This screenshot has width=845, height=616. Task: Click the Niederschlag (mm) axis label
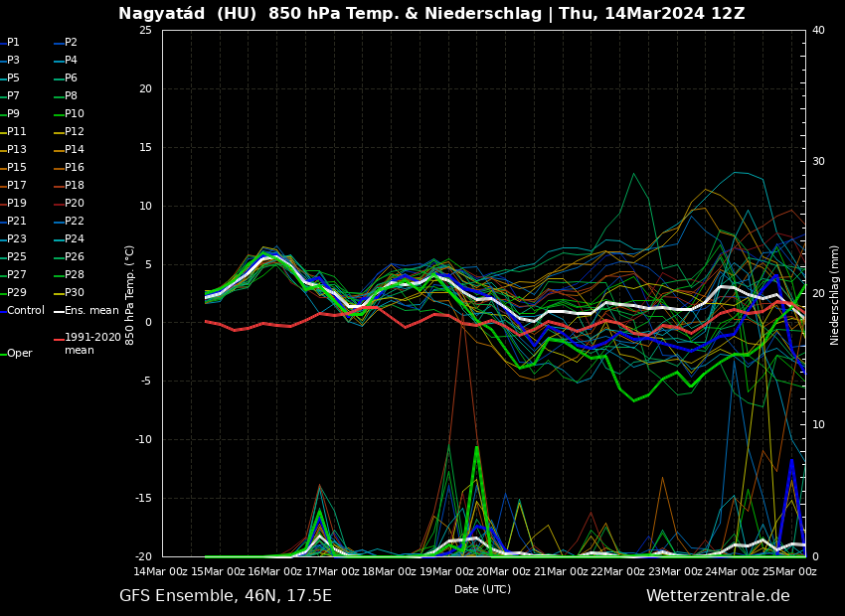(x=835, y=294)
